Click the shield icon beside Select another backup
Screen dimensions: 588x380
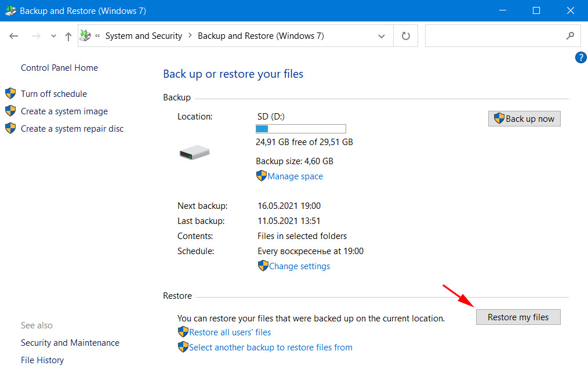(x=183, y=346)
